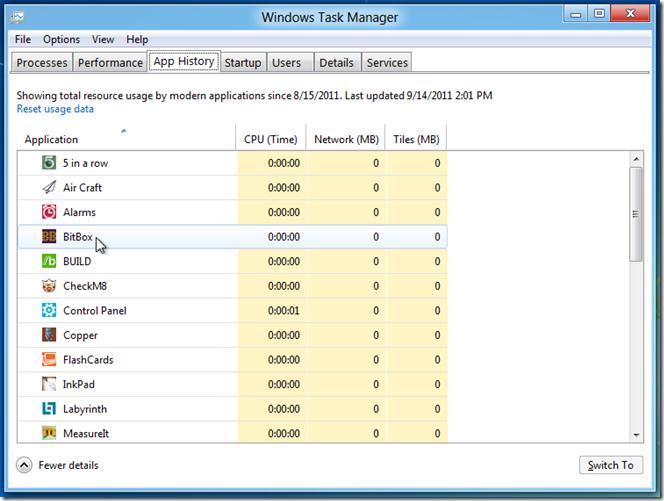
Task: Open the Performance tab
Action: tap(110, 63)
